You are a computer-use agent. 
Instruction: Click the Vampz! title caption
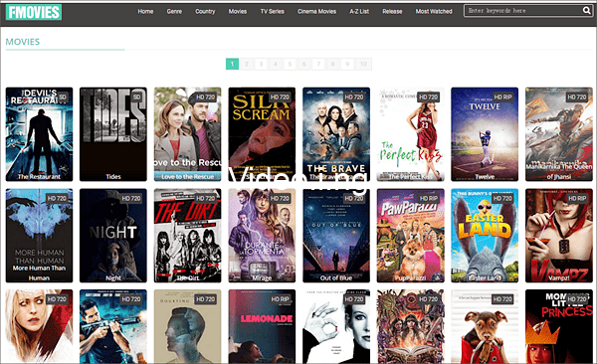559,277
